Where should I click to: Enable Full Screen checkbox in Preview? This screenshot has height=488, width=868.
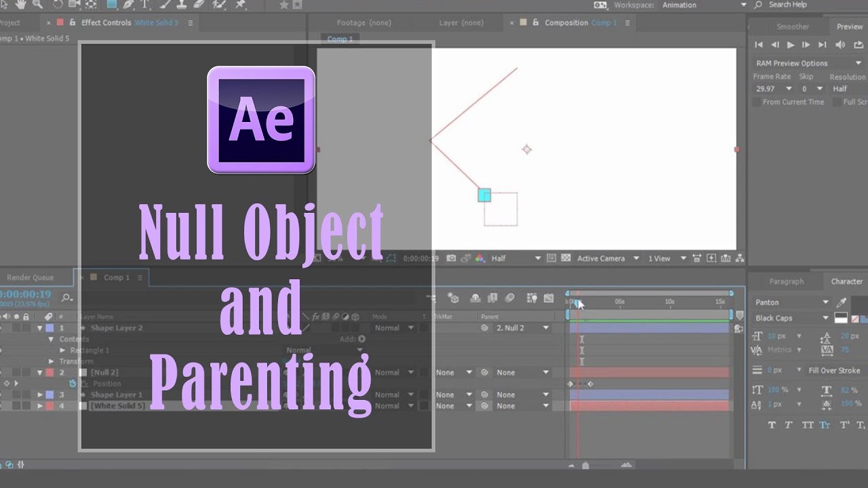838,102
